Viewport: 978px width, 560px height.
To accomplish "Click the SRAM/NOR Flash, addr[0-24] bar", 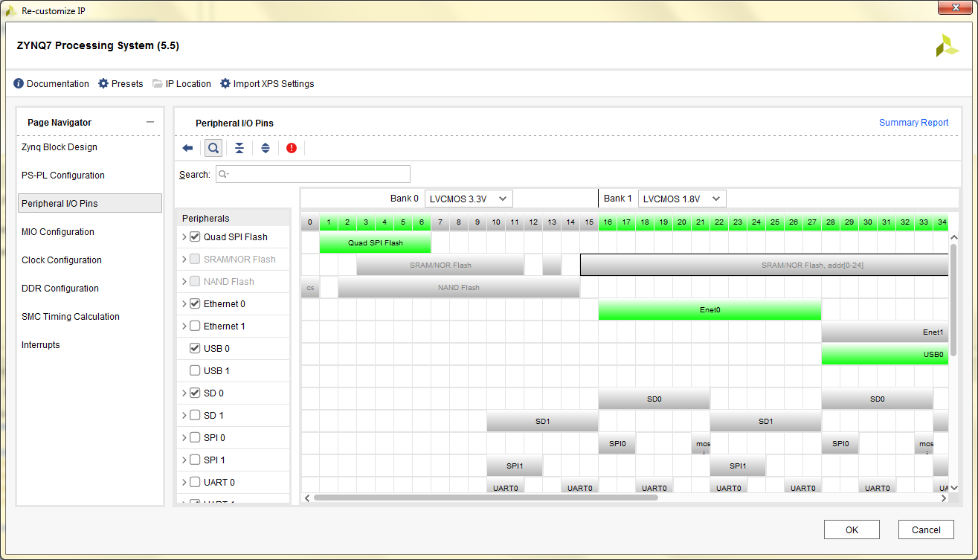I will click(765, 265).
